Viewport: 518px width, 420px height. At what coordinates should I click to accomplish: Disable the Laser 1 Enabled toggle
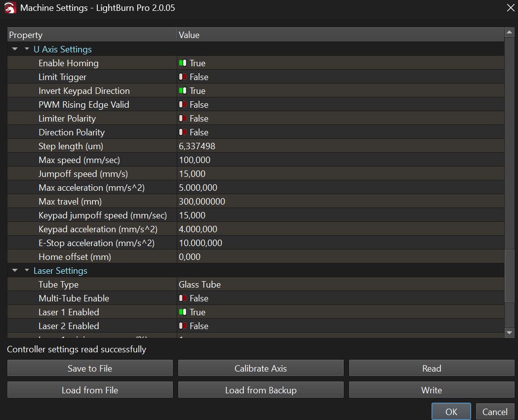tap(183, 312)
